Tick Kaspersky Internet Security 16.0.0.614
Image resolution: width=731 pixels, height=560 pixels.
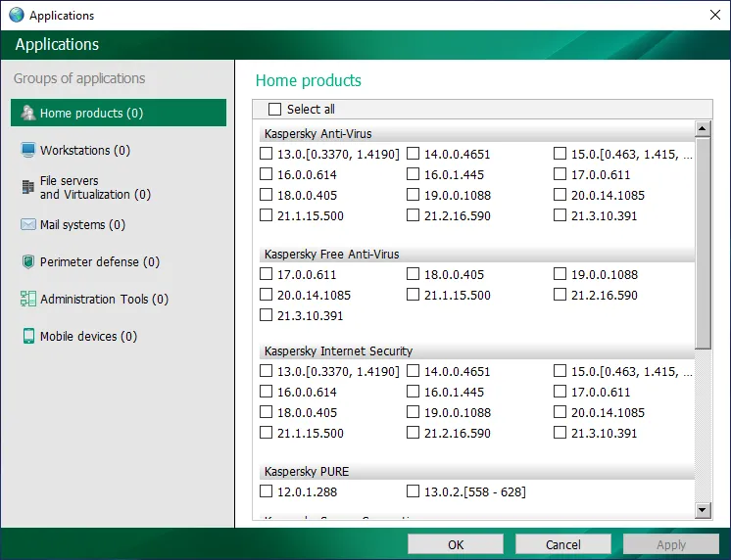point(266,392)
